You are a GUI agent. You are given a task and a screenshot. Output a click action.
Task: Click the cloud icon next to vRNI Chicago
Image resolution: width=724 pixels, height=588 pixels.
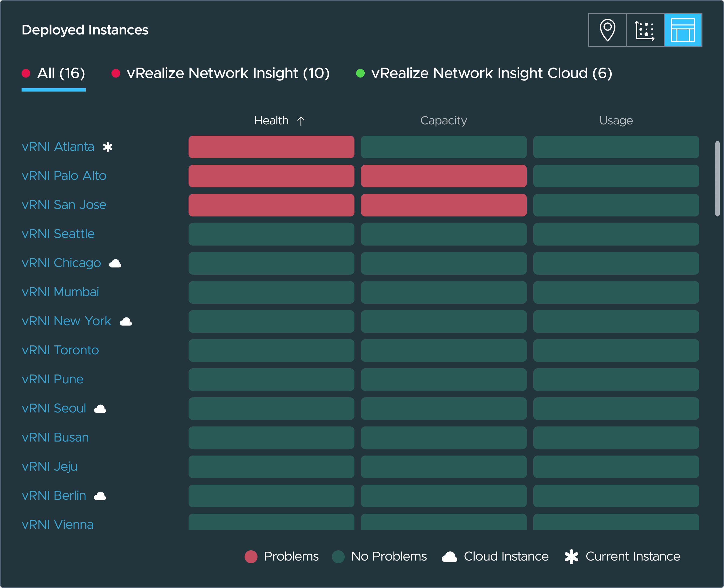(115, 264)
